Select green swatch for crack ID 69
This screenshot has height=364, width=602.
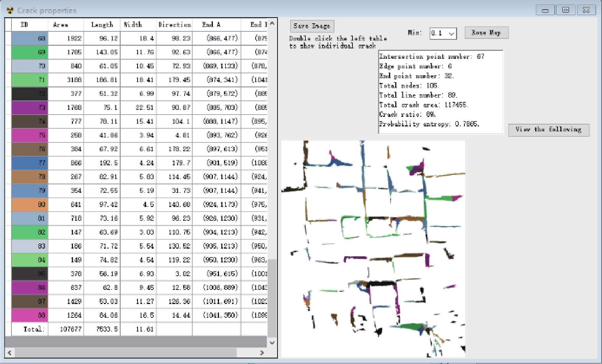tap(30, 52)
